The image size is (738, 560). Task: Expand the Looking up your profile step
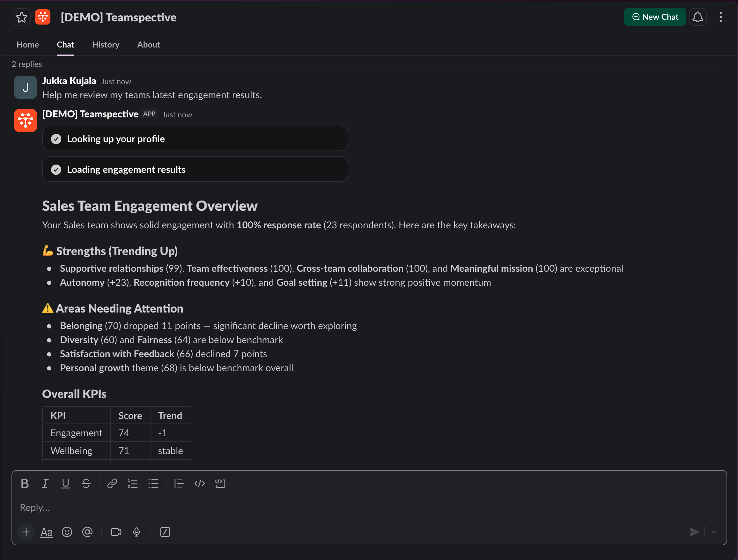pyautogui.click(x=195, y=139)
